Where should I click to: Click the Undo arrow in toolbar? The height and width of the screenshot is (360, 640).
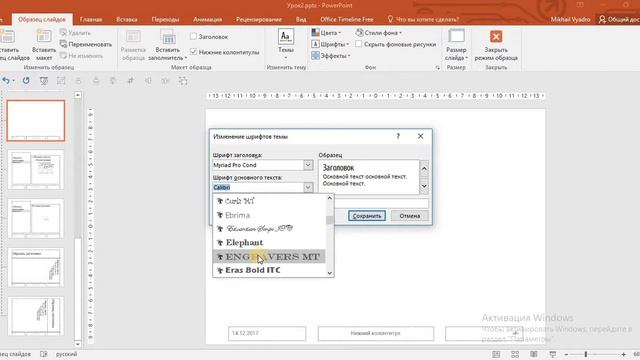point(6,81)
